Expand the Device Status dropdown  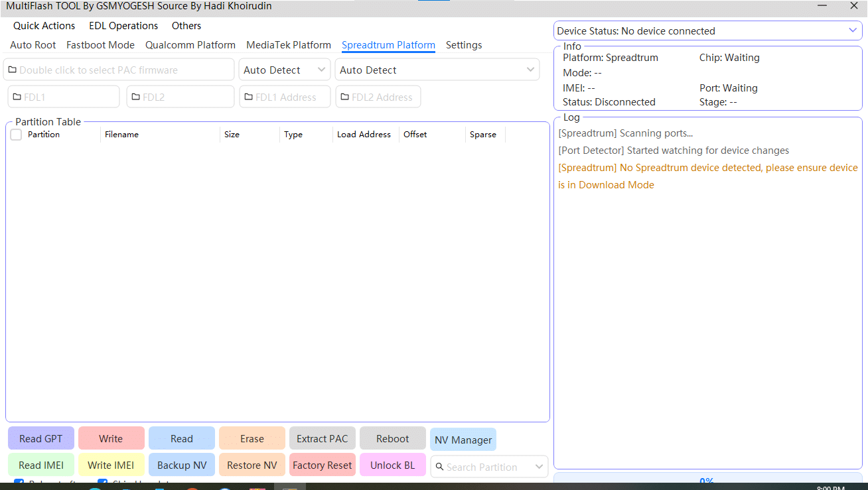click(853, 31)
